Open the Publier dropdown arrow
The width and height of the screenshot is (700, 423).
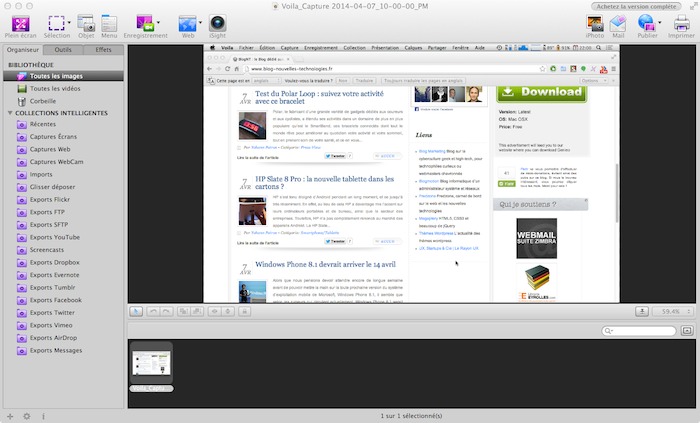[660, 22]
